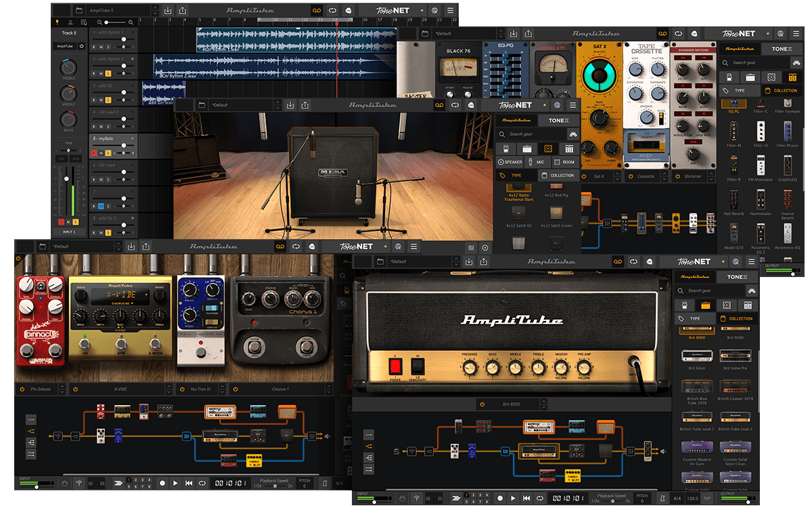Viewport: 812px width, 508px height.
Task: Switch to the MIC tab in the cab room view
Action: click(x=541, y=162)
